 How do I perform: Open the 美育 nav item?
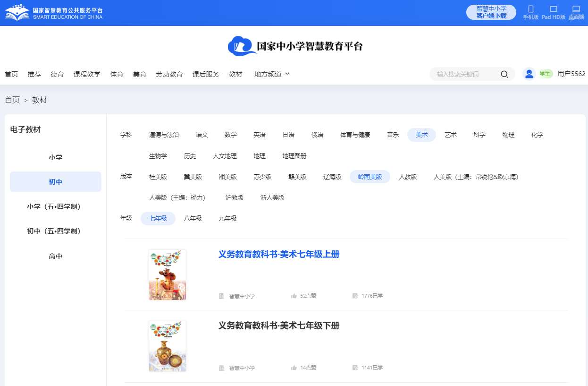[140, 74]
